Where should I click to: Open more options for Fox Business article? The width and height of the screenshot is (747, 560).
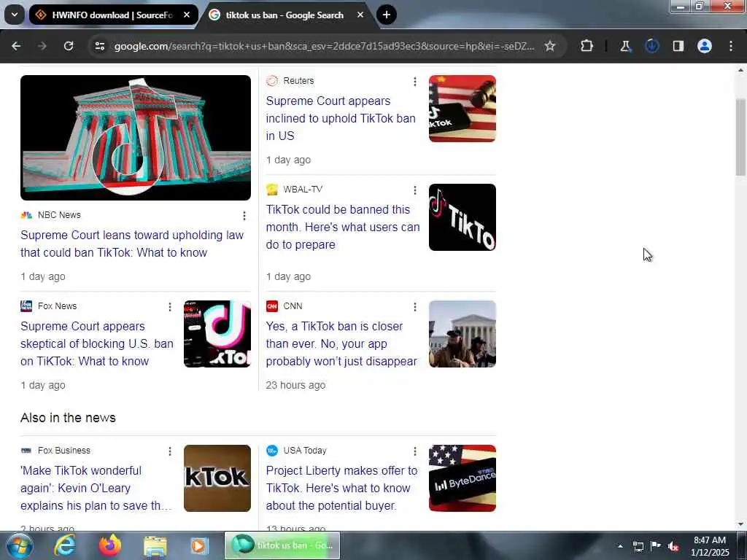169,451
